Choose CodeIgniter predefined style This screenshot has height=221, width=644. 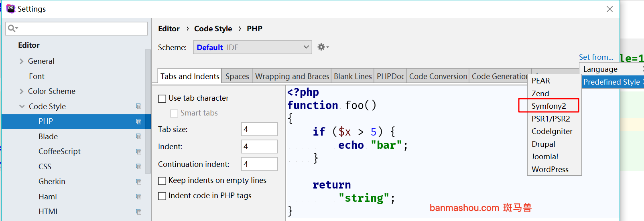pyautogui.click(x=554, y=131)
